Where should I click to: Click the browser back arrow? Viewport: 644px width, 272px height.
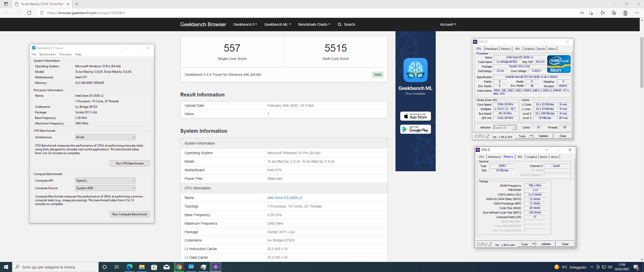7,13
